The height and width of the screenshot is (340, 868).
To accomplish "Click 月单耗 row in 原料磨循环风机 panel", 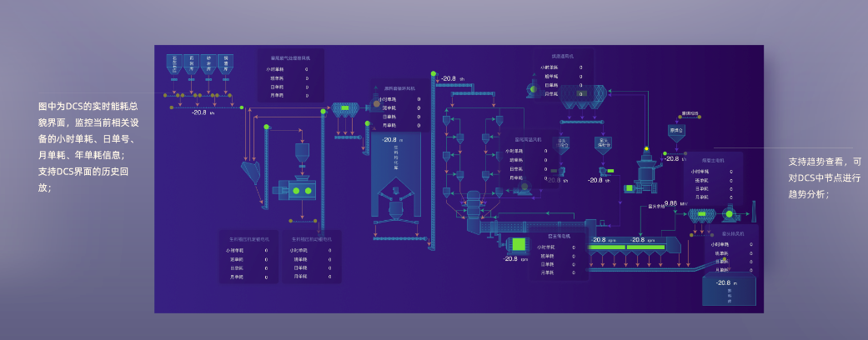I will [x=402, y=126].
